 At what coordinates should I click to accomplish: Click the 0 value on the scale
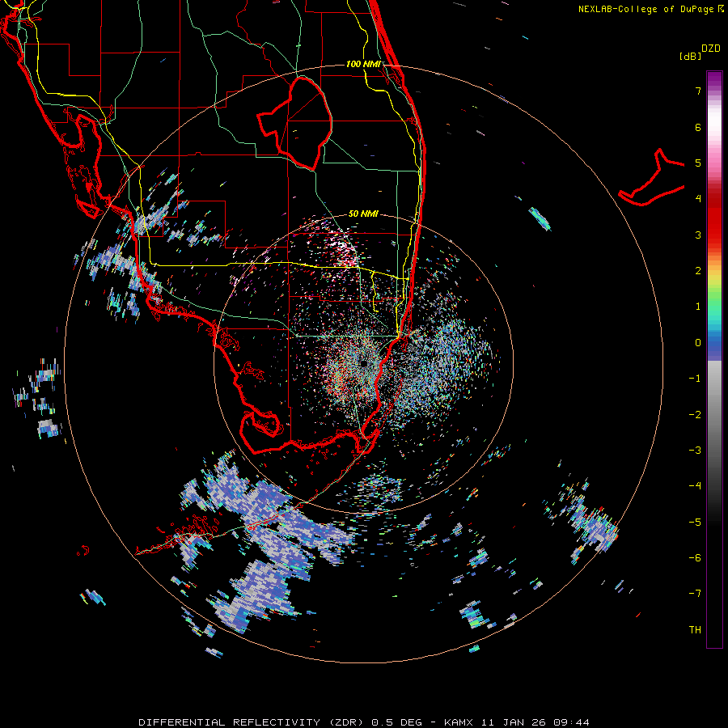click(698, 343)
